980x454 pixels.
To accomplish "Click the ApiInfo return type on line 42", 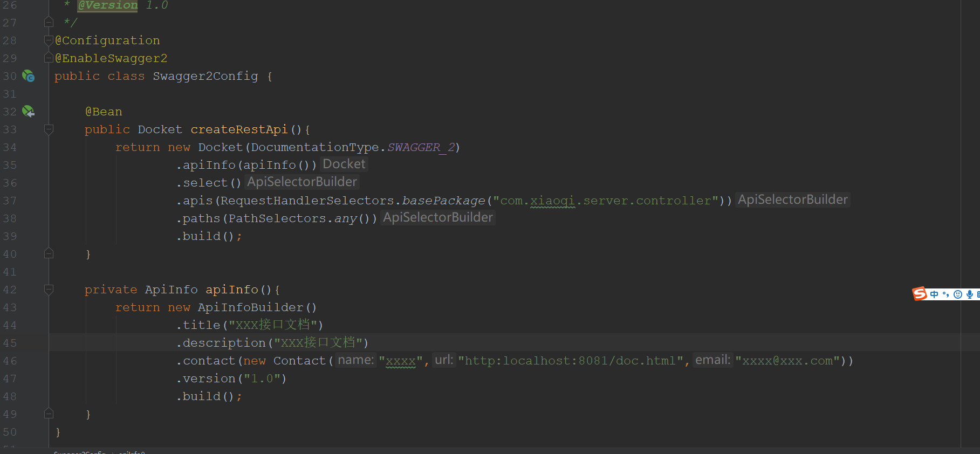I will click(172, 290).
